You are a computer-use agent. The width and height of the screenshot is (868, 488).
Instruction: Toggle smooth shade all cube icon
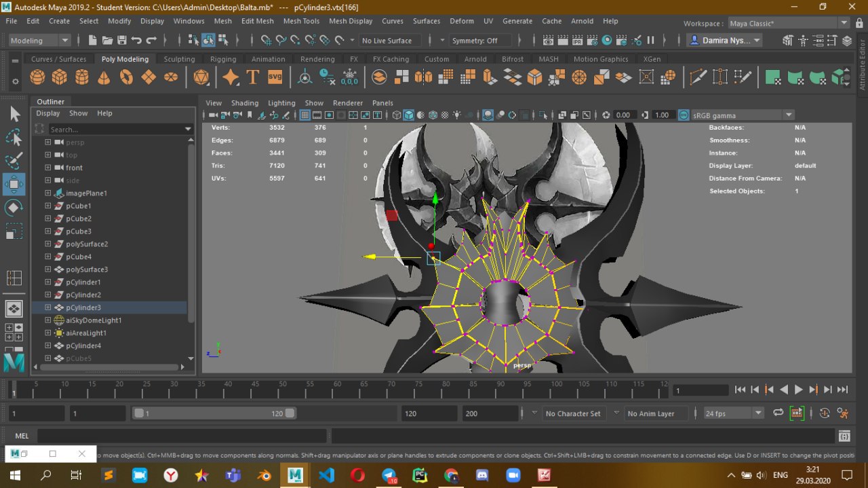click(x=409, y=115)
